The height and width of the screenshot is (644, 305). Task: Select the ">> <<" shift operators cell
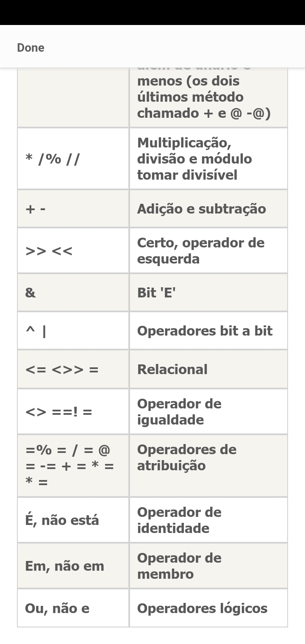coord(49,251)
